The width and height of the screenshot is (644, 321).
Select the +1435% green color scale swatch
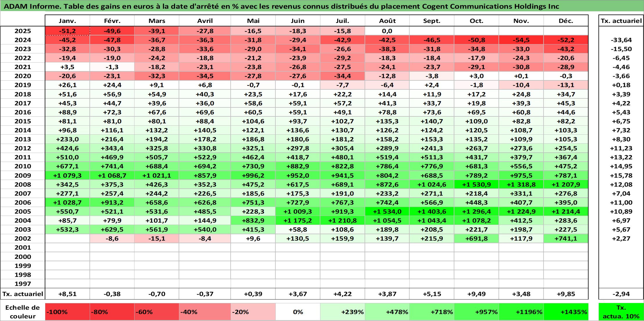pyautogui.click(x=566, y=312)
